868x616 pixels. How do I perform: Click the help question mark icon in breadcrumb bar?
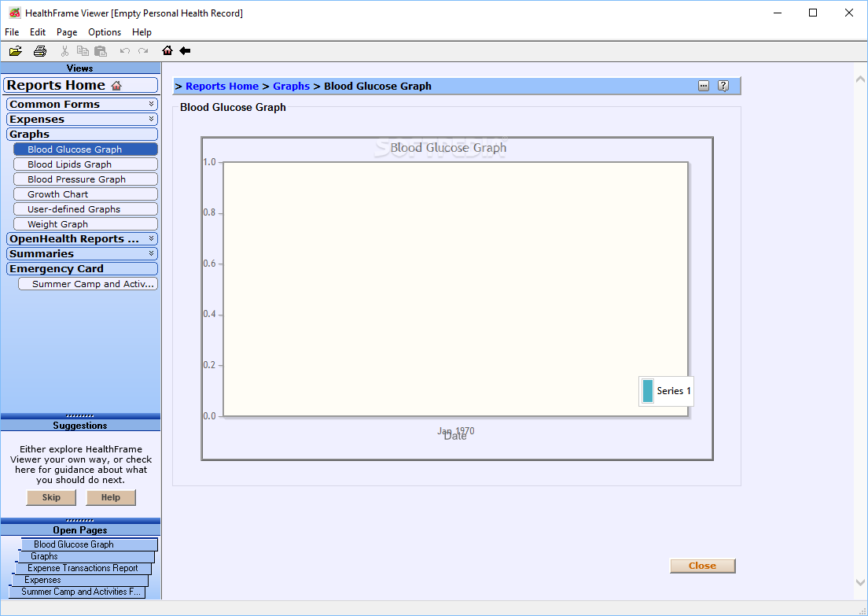pos(723,86)
